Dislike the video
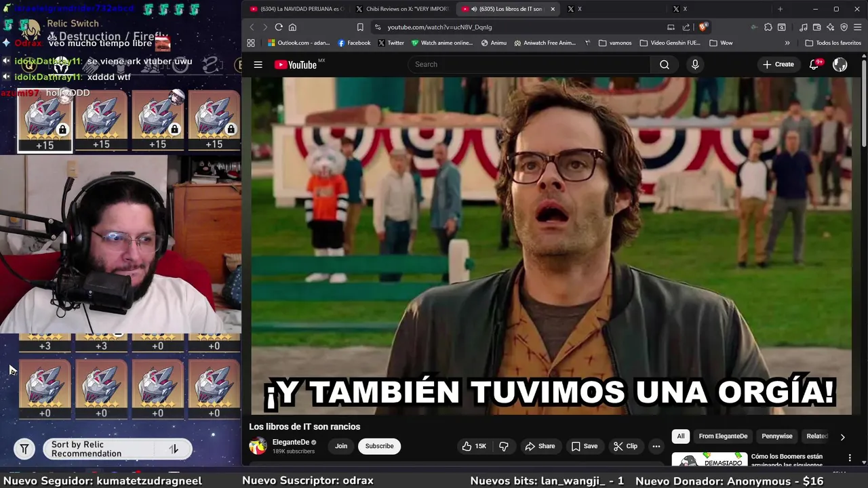Screen dimensions: 868x488 (x=503, y=446)
